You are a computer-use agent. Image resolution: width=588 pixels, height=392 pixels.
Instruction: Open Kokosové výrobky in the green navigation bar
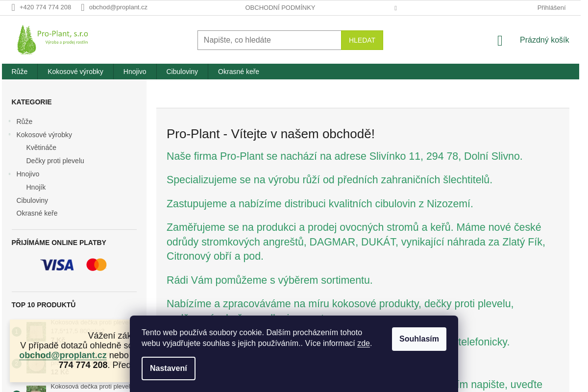tap(75, 72)
